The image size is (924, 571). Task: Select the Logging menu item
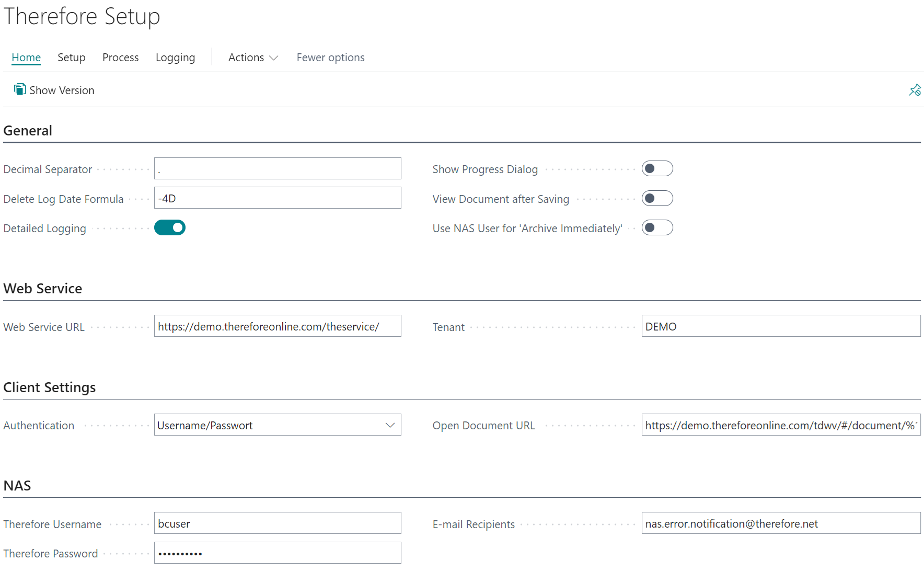point(175,58)
